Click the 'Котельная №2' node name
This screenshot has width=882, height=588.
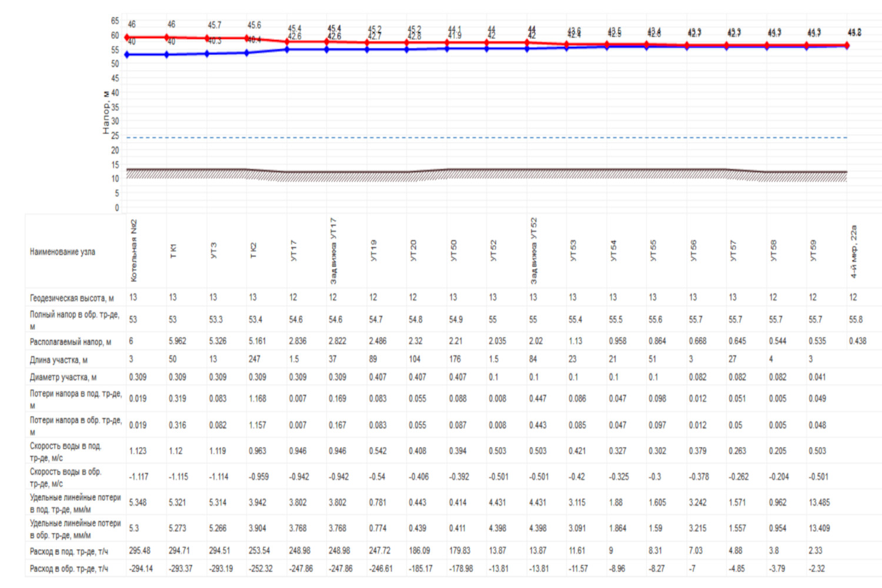(x=133, y=250)
